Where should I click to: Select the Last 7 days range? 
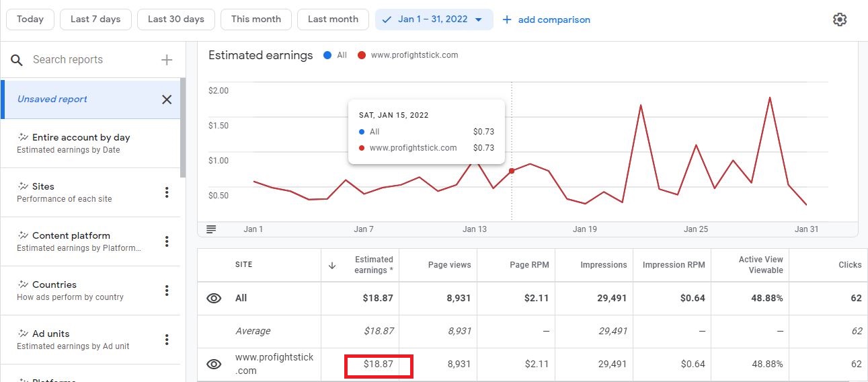point(95,19)
